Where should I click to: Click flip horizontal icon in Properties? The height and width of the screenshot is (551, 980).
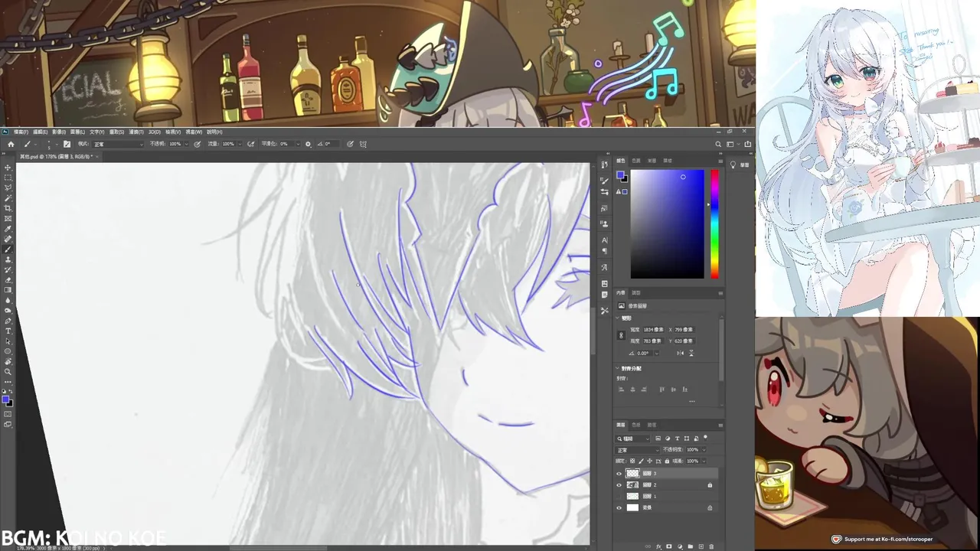click(x=680, y=353)
